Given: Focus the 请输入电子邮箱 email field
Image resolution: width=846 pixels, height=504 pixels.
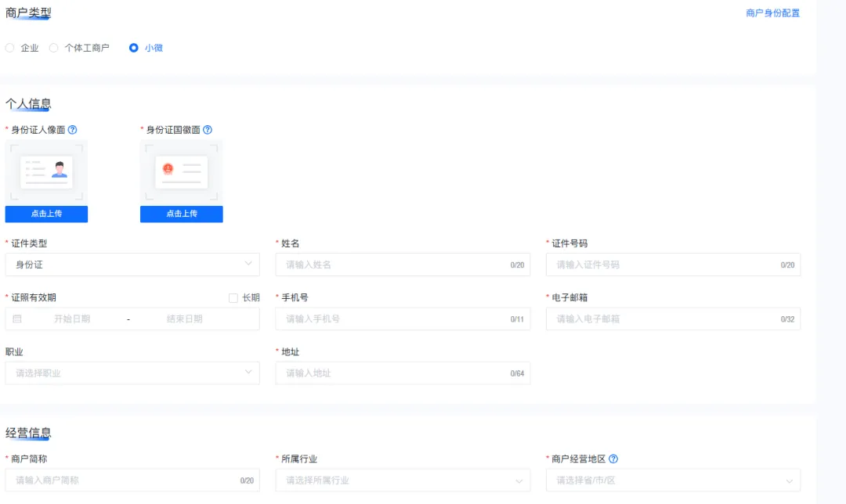Looking at the screenshot, I should (x=673, y=319).
